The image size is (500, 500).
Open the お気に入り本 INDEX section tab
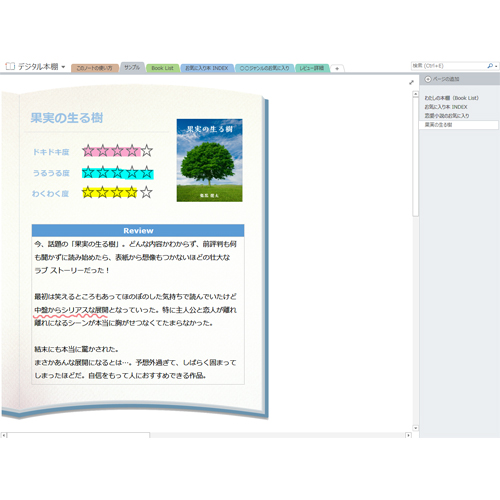pyautogui.click(x=207, y=68)
